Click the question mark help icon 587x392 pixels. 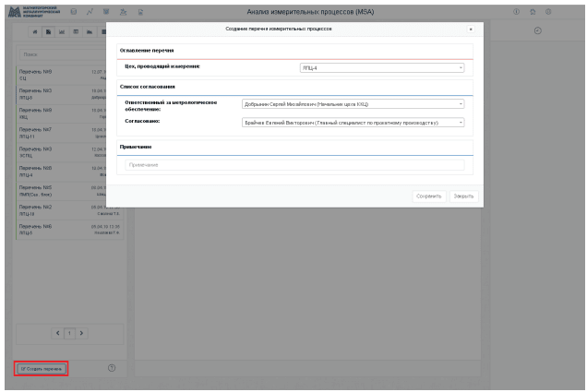click(x=112, y=368)
